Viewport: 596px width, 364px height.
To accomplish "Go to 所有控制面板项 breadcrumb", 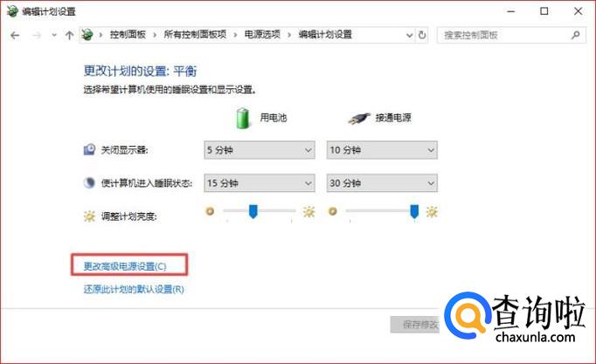I will [195, 35].
